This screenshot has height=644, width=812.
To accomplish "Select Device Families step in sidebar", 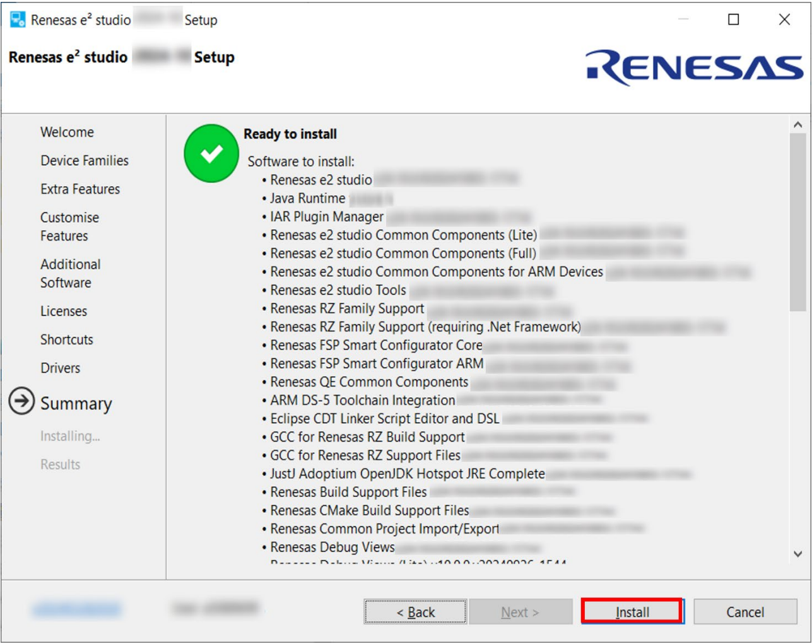I will [85, 160].
